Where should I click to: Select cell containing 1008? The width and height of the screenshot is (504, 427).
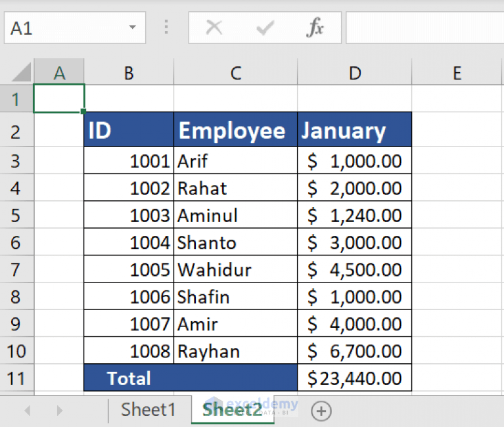129,351
